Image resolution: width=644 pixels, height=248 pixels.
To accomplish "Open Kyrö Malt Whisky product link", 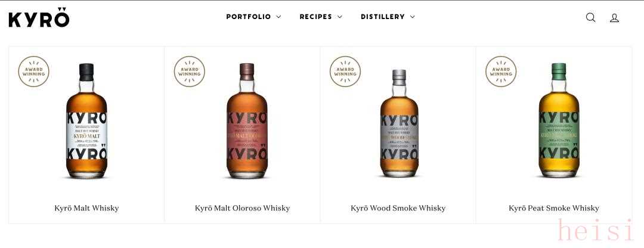I will point(86,208).
